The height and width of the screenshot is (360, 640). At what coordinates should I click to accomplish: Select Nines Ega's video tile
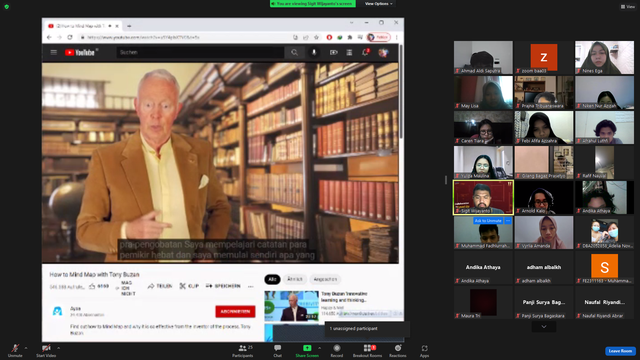604,57
